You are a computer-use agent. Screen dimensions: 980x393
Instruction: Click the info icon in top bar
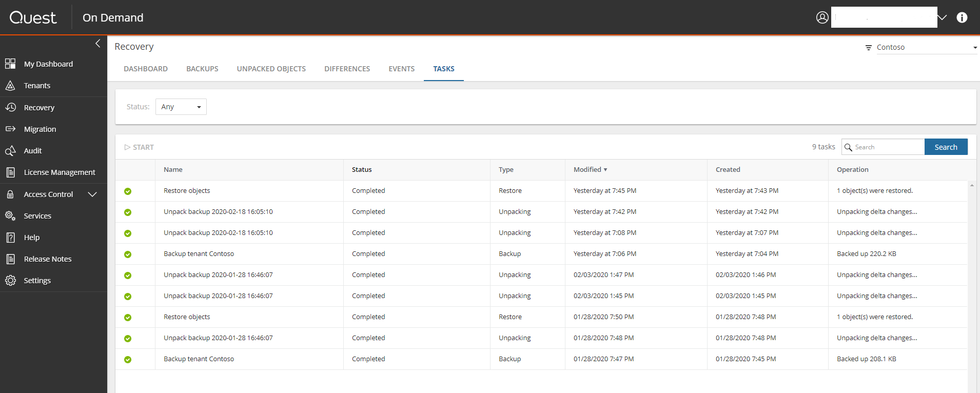click(962, 17)
